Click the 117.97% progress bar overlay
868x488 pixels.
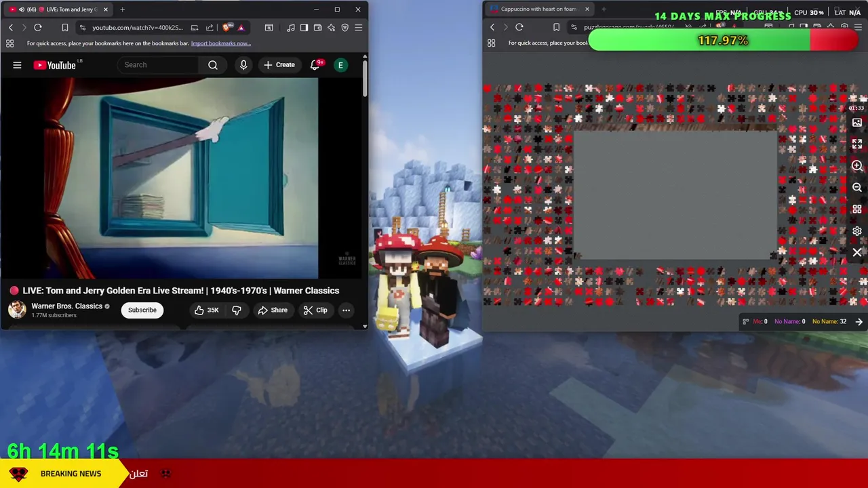coord(724,41)
